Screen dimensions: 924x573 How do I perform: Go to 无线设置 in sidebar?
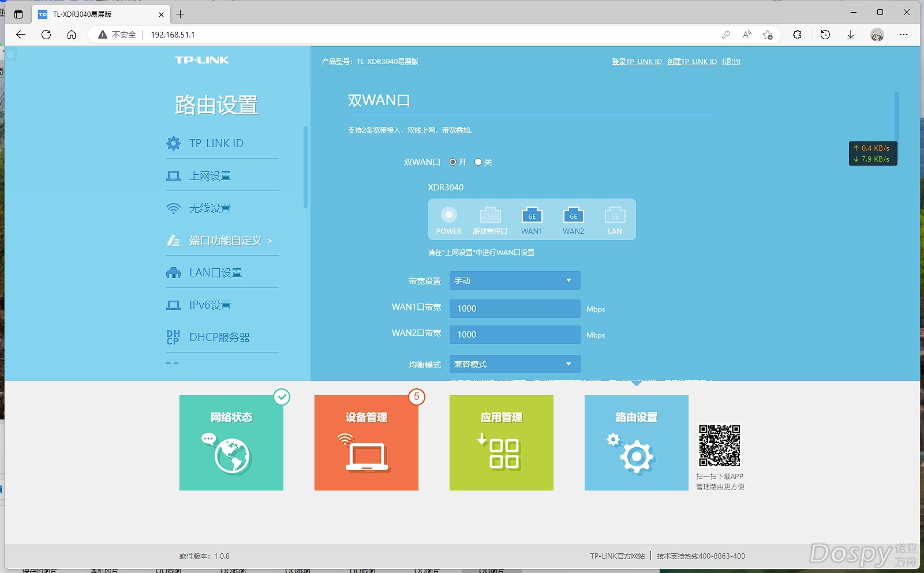click(210, 208)
